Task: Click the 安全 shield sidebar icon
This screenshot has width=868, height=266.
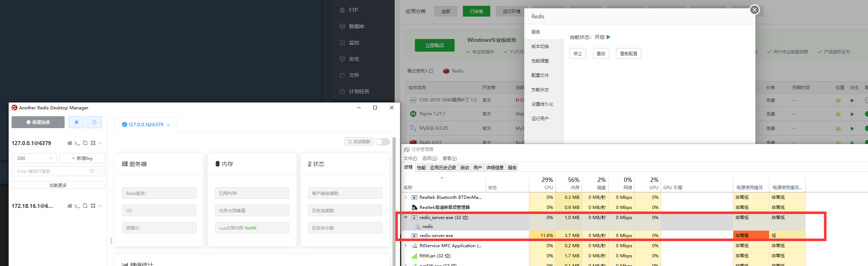Action: click(x=342, y=59)
